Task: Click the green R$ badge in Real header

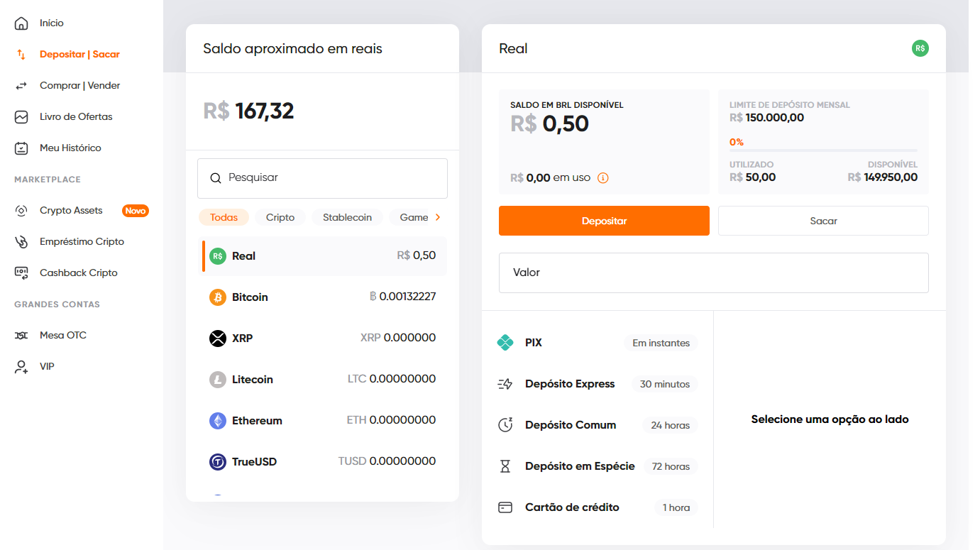Action: (920, 48)
